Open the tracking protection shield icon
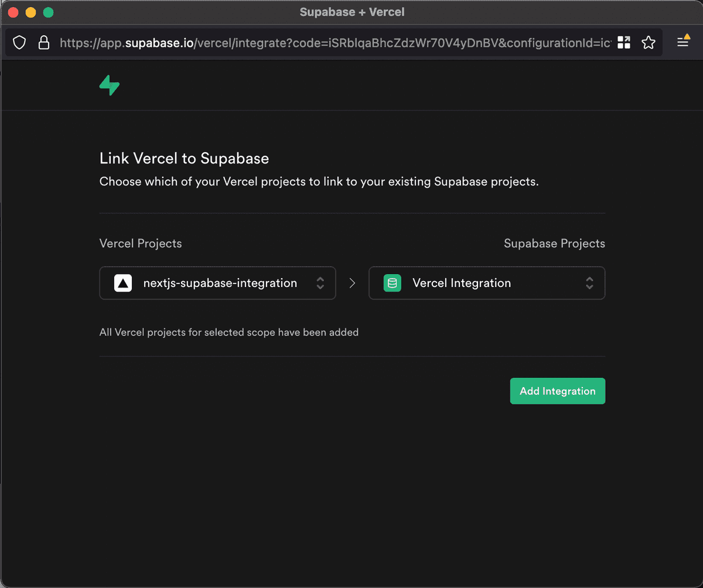 [x=19, y=43]
